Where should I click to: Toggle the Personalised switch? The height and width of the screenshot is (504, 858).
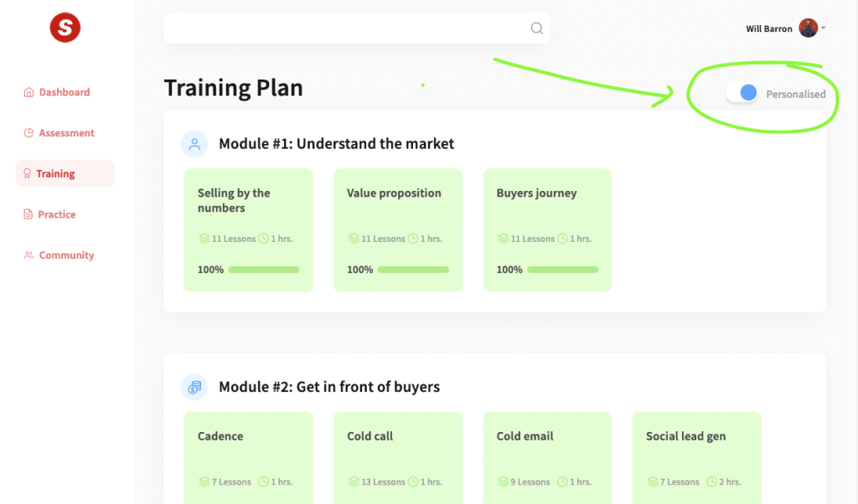pyautogui.click(x=742, y=93)
